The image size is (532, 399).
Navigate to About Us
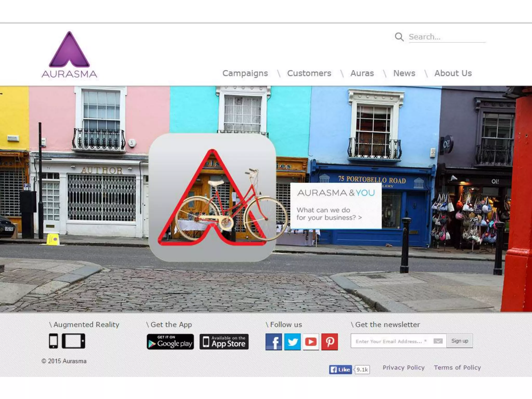point(453,73)
